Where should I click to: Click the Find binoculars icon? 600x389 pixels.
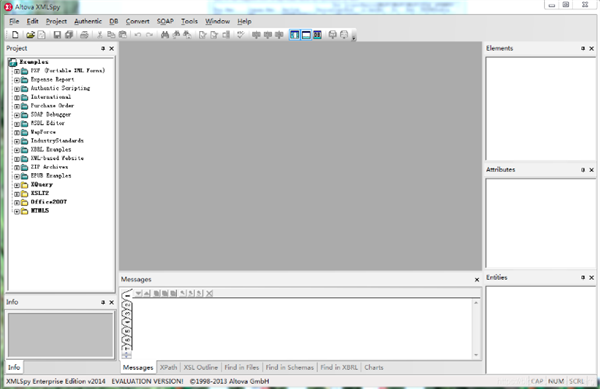(x=165, y=35)
